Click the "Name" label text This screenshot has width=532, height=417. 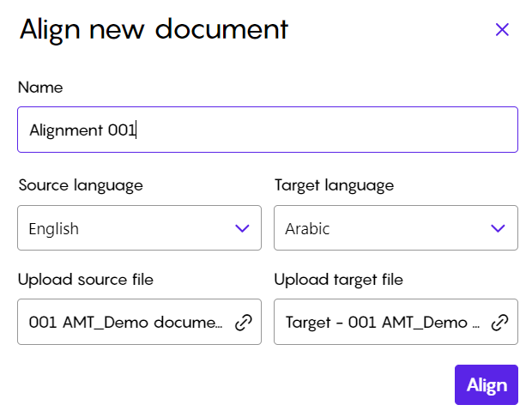40,88
